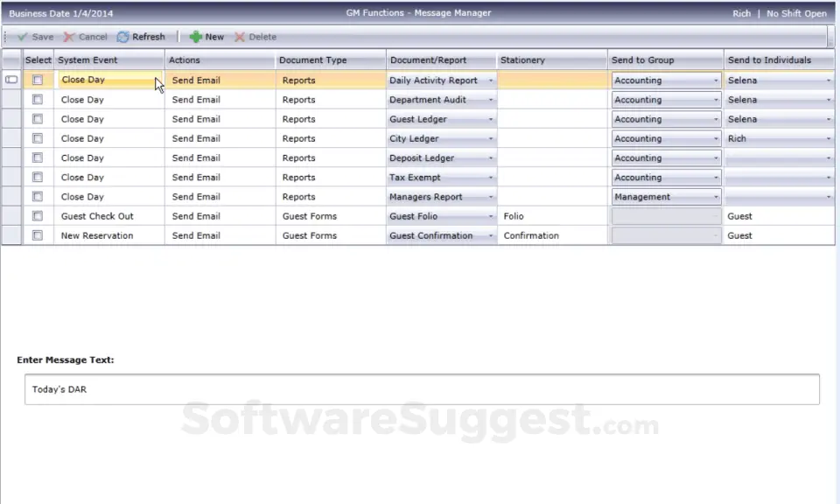The width and height of the screenshot is (840, 504).
Task: Click the red X Cancel icon
Action: [68, 37]
